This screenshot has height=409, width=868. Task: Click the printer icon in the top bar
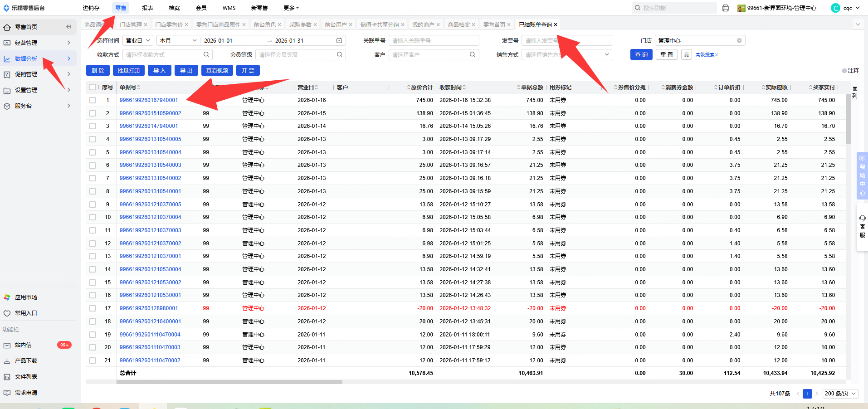726,8
